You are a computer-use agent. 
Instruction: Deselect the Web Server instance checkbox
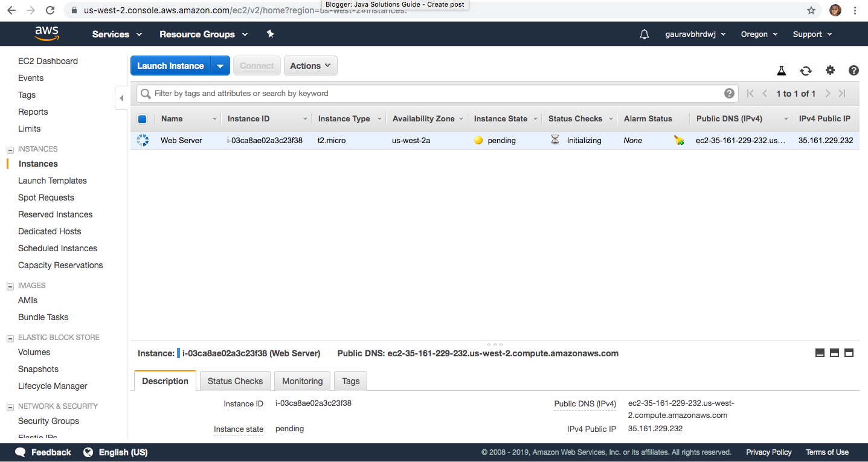pos(143,140)
